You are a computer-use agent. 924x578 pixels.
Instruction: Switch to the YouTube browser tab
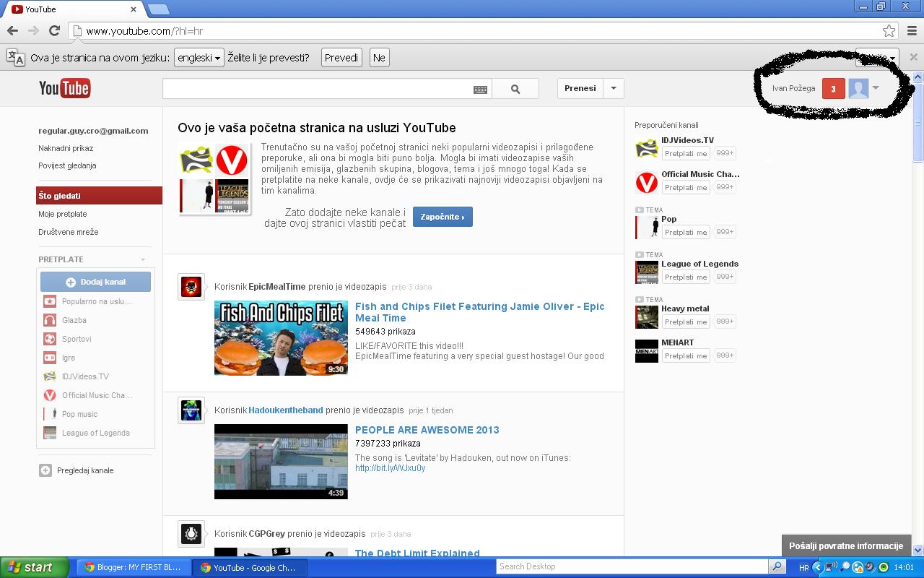[x=72, y=9]
